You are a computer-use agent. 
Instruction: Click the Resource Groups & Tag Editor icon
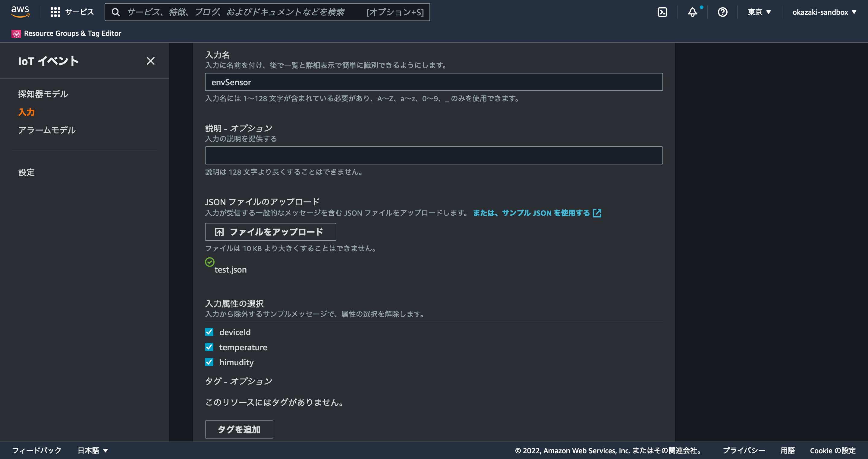(x=16, y=34)
